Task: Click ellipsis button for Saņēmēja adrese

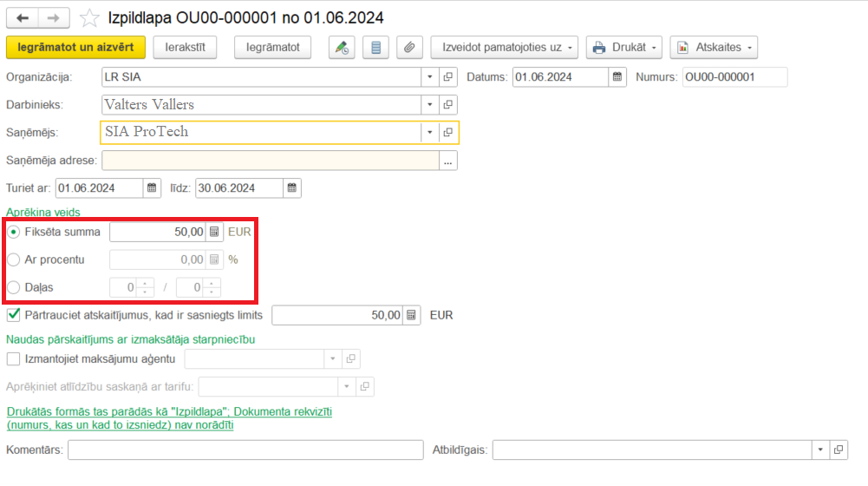Action: point(447,161)
